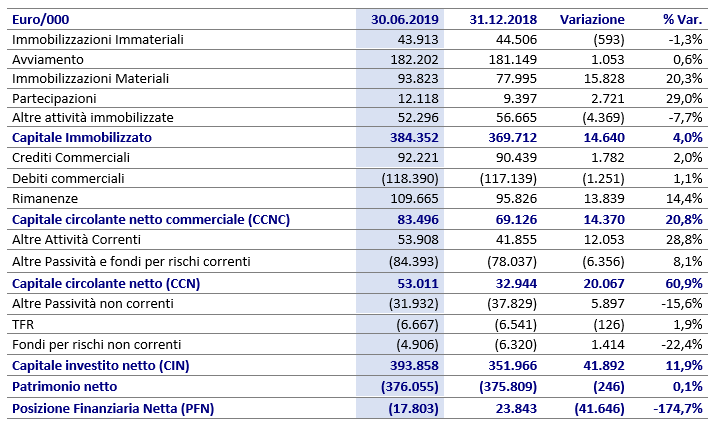Image resolution: width=715 pixels, height=429 pixels.
Task: Select the Variazione column header
Action: [x=592, y=19]
